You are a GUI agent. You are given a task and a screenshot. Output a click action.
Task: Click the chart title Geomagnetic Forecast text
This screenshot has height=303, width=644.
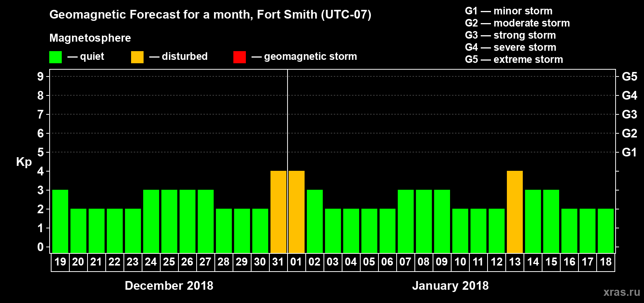coord(210,15)
